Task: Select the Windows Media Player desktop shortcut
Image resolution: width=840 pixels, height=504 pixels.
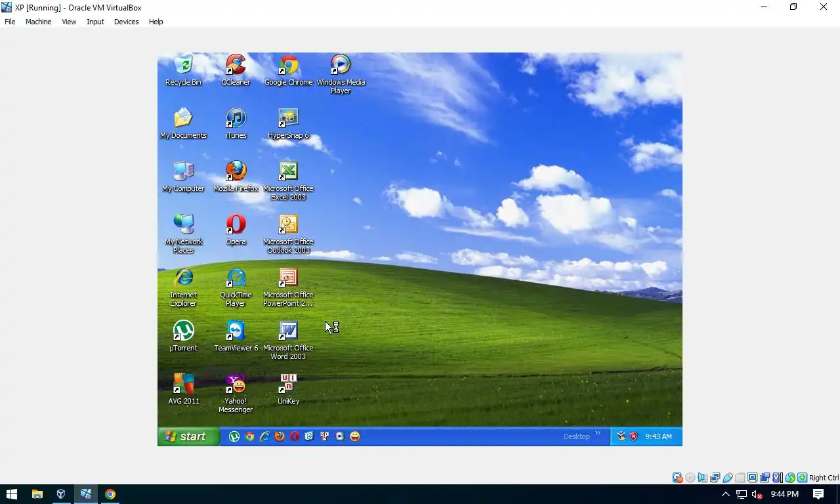Action: tap(341, 74)
